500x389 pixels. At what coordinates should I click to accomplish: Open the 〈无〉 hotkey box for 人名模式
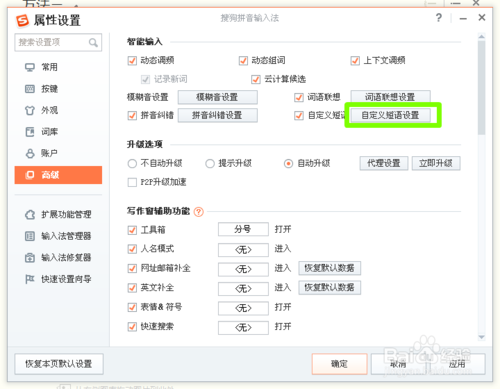click(x=243, y=250)
